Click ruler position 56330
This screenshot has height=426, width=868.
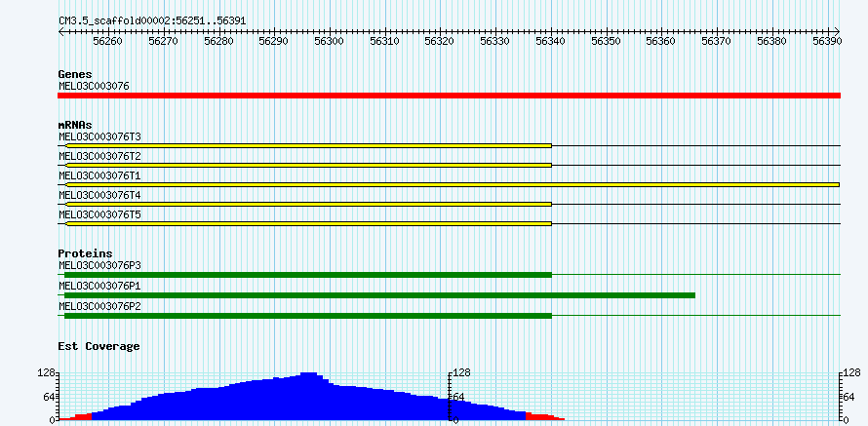495,41
